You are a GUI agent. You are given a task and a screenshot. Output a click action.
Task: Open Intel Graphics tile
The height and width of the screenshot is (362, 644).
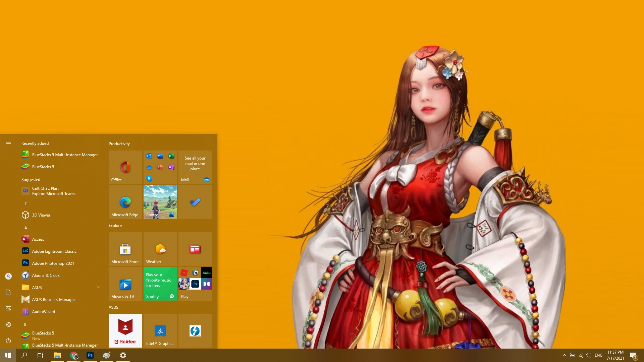(160, 330)
